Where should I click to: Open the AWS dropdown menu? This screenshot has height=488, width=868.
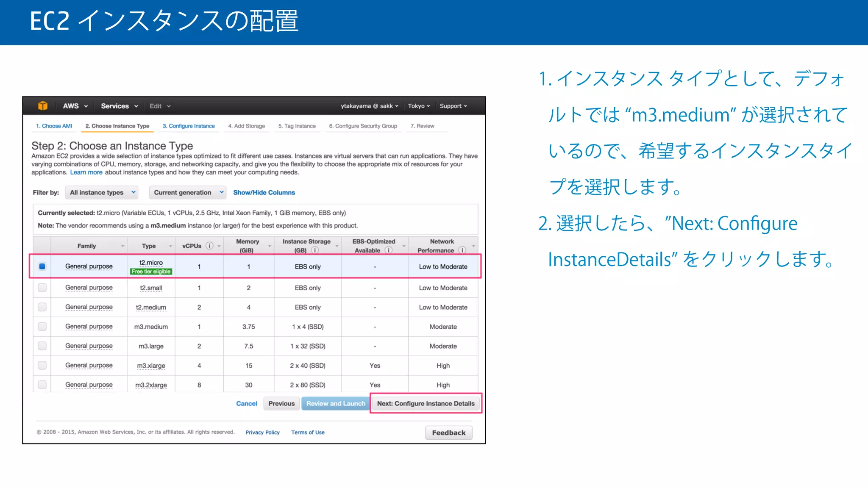[75, 106]
